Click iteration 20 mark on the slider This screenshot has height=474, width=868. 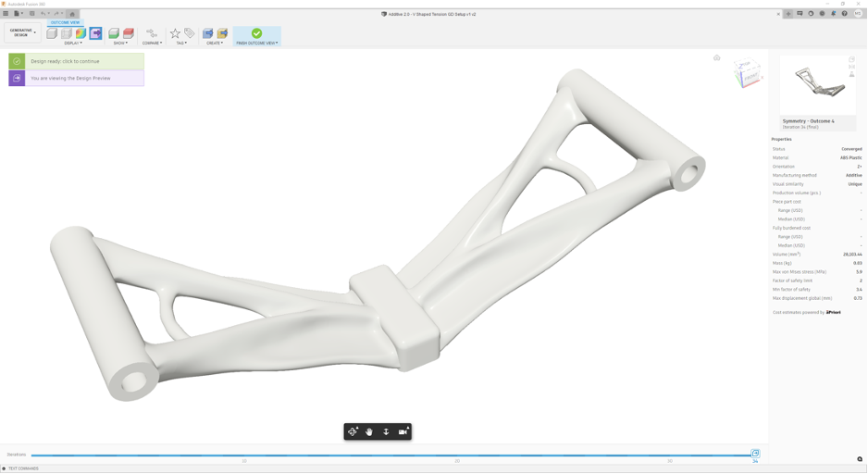[457, 461]
